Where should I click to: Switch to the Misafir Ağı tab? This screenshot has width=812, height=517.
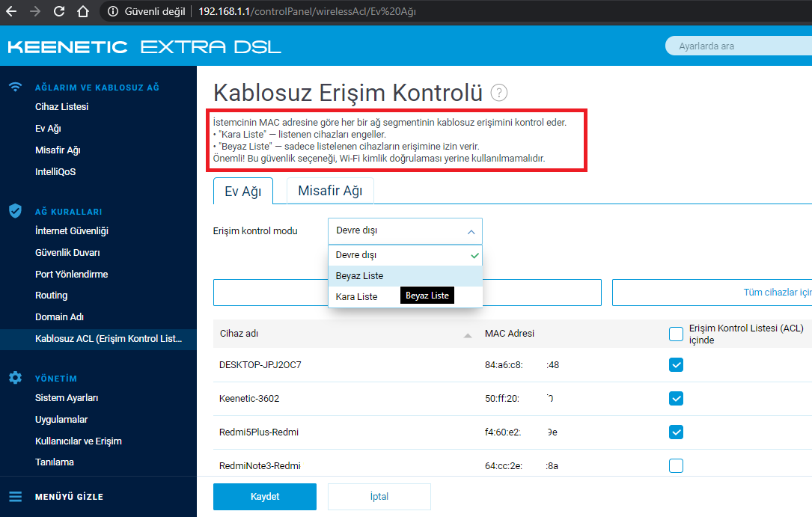(x=330, y=191)
